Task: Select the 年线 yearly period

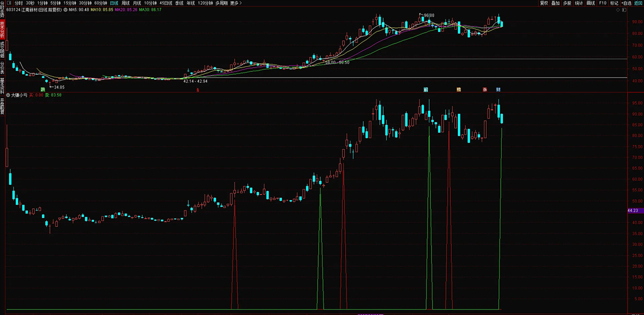Action: [x=191, y=3]
